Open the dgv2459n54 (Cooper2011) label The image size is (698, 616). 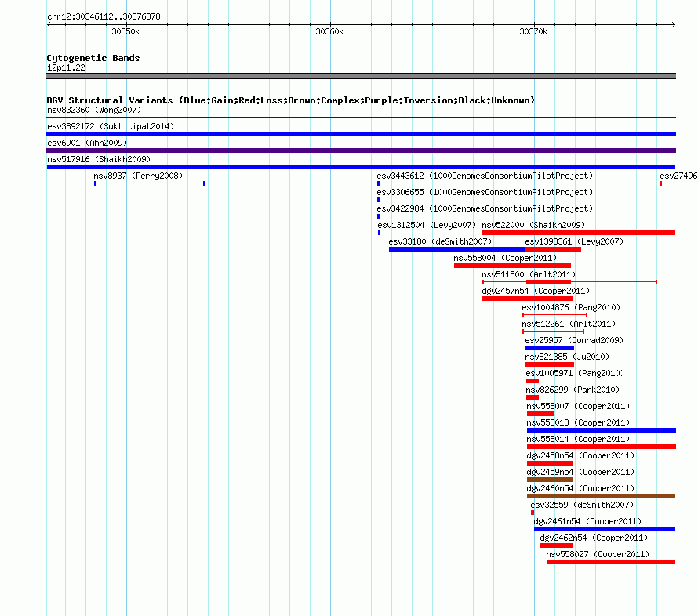pos(580,472)
